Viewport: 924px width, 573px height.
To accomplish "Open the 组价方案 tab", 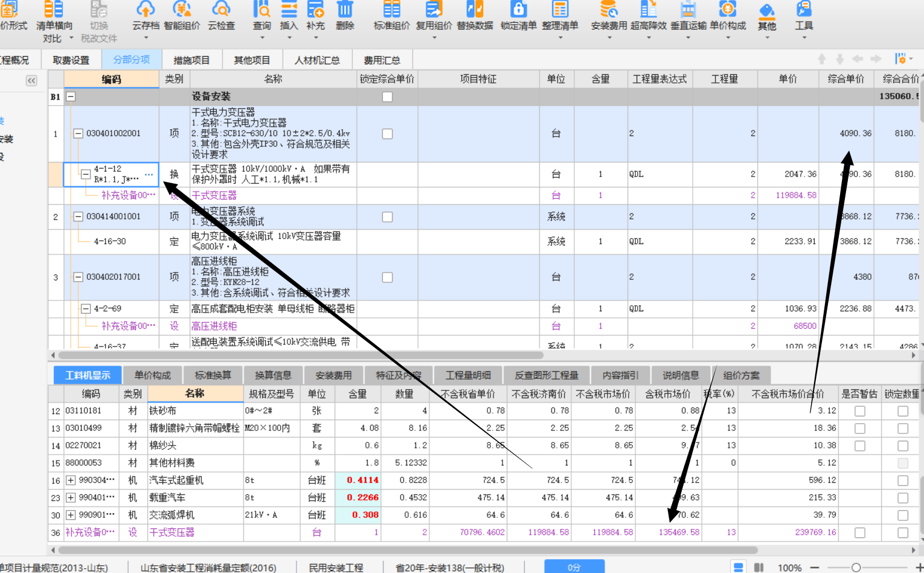I will coord(742,375).
